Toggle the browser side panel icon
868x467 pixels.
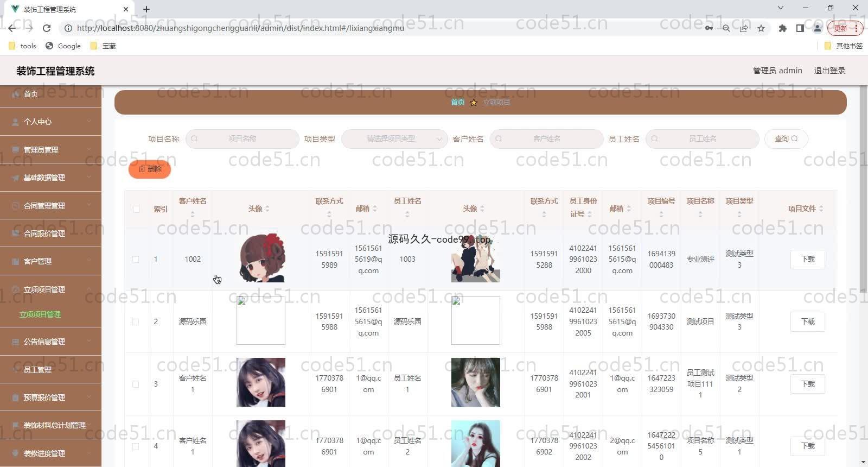(x=800, y=28)
